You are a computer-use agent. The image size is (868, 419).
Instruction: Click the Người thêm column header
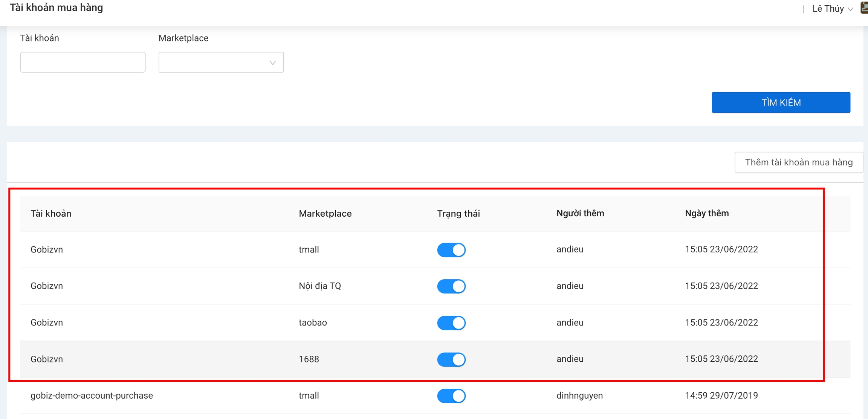coord(580,213)
